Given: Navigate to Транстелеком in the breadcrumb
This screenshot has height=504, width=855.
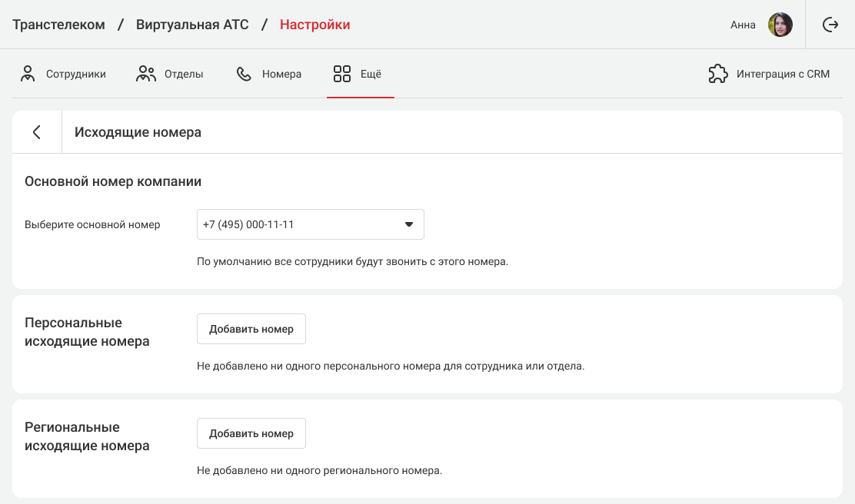Looking at the screenshot, I should pos(58,25).
